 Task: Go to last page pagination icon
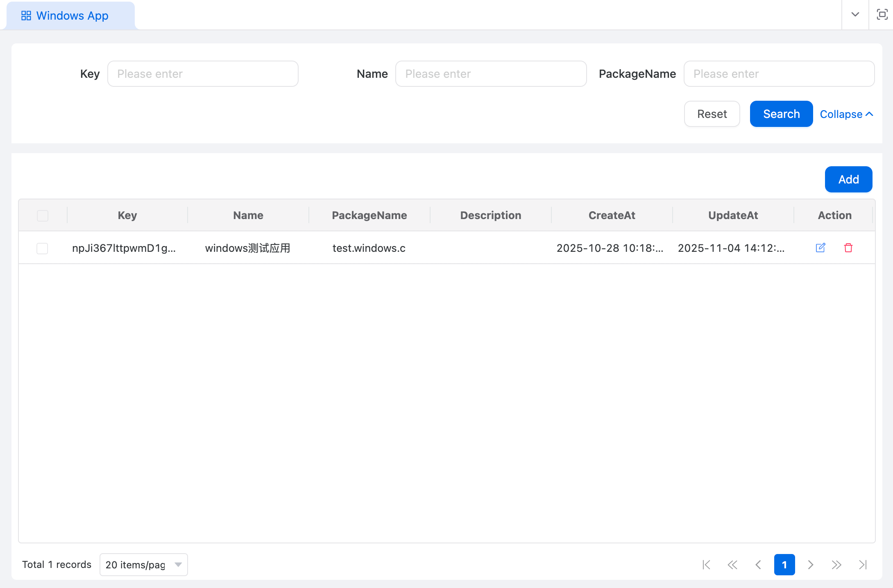tap(863, 565)
